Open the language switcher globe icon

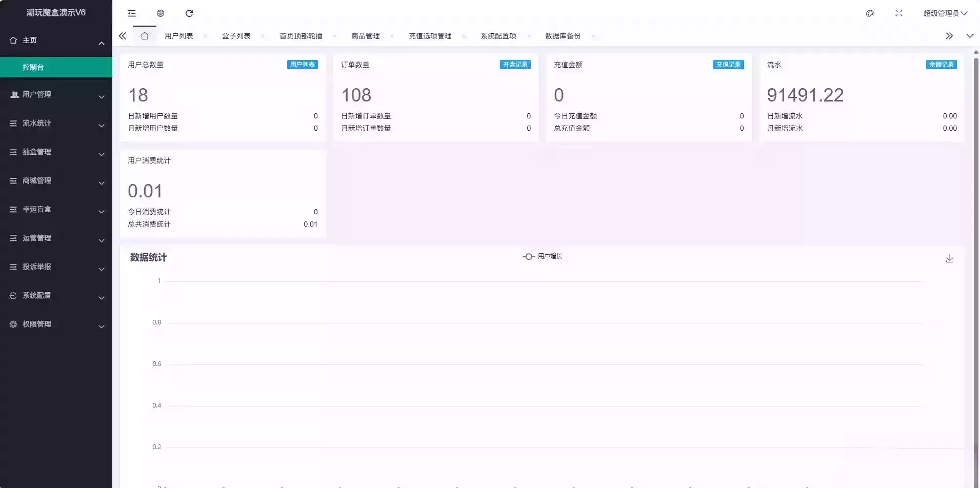161,13
